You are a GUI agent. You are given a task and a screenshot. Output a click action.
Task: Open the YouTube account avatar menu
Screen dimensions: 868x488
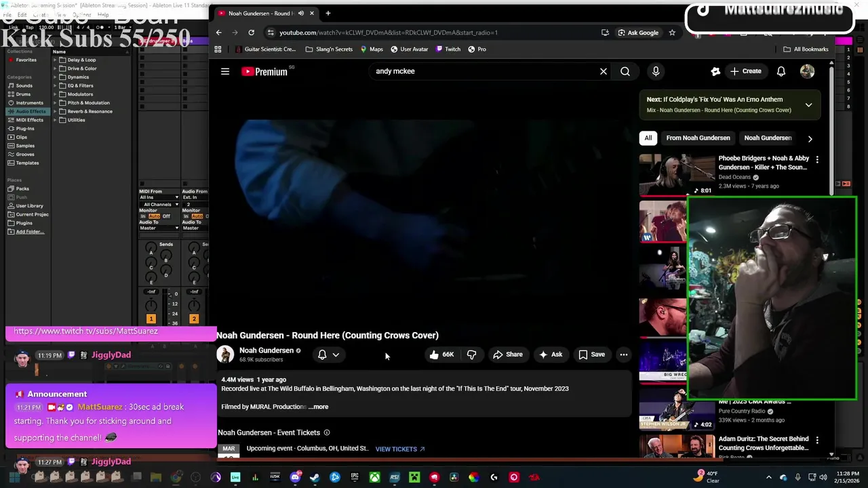pyautogui.click(x=807, y=71)
